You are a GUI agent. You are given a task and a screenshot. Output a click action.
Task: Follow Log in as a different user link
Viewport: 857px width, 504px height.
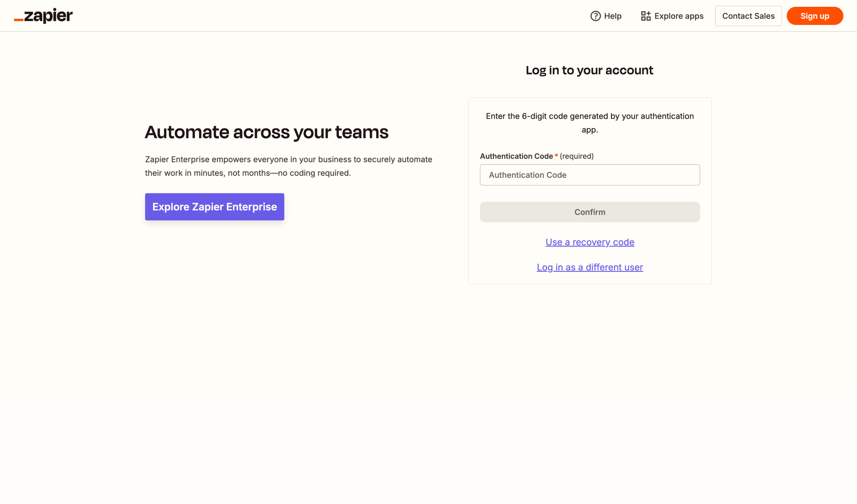coord(590,267)
